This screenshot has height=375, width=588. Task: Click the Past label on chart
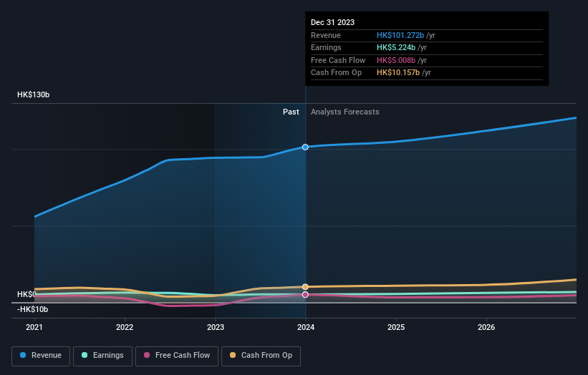(x=291, y=112)
